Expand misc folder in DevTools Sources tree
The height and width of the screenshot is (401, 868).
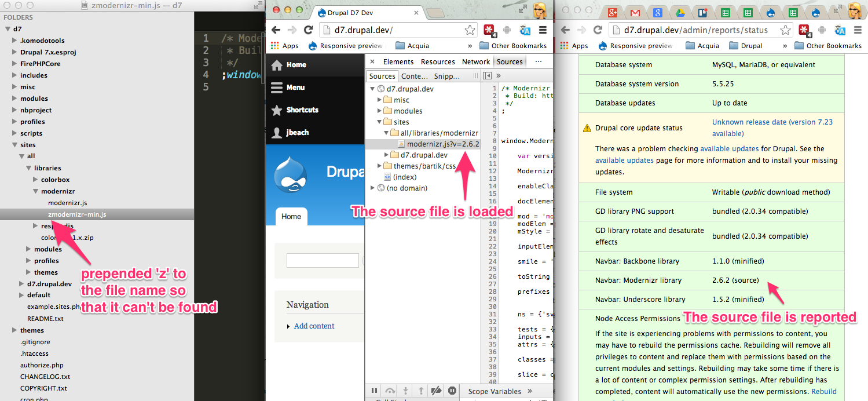[380, 100]
